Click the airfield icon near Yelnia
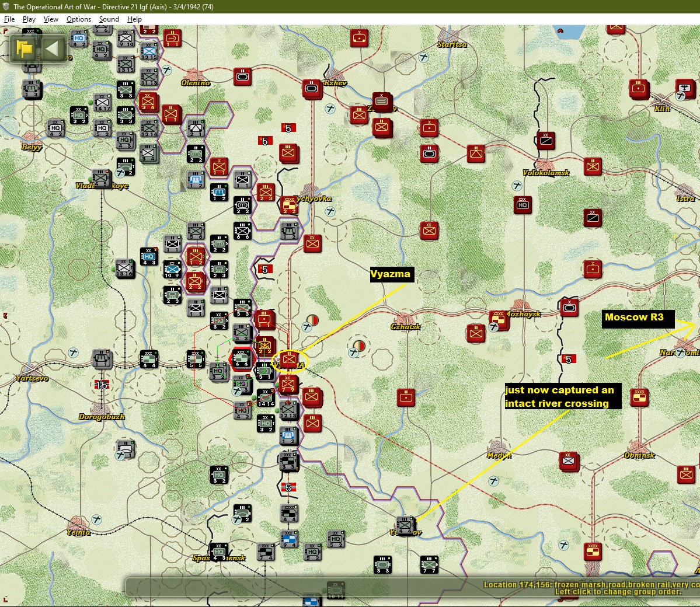The image size is (700, 607). [x=96, y=519]
